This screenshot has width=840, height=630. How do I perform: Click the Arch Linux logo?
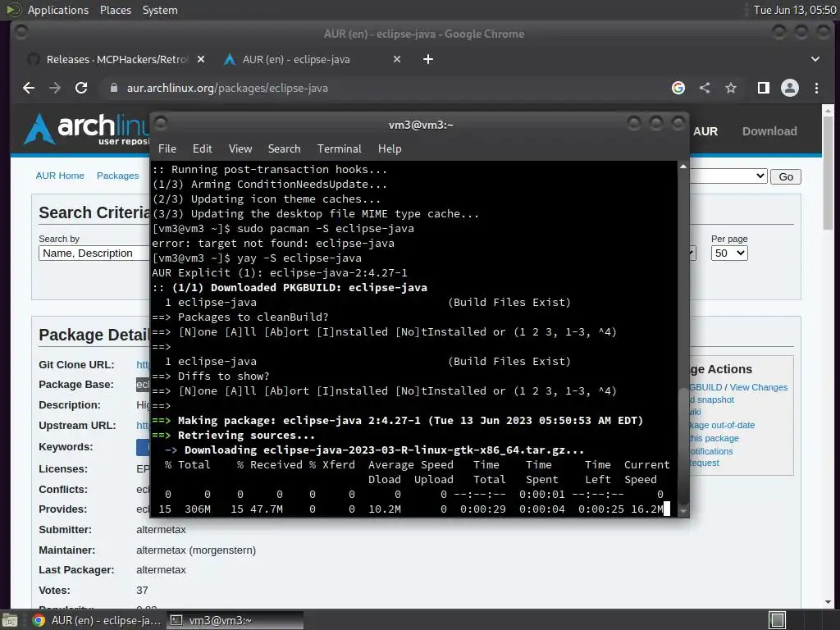(85, 129)
